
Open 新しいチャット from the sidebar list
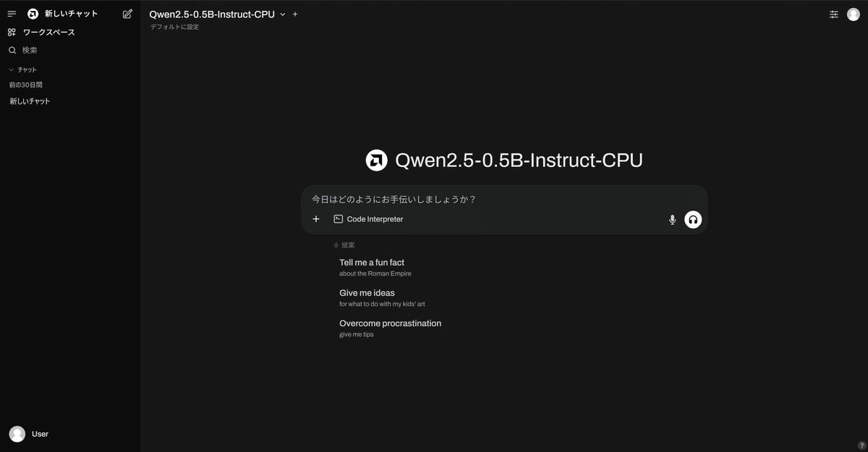pos(30,101)
